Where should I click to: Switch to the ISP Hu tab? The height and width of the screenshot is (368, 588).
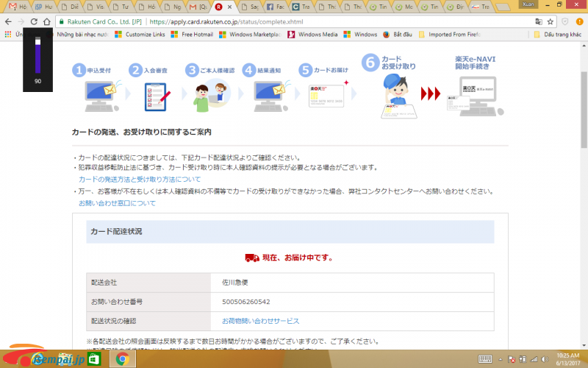click(x=43, y=7)
